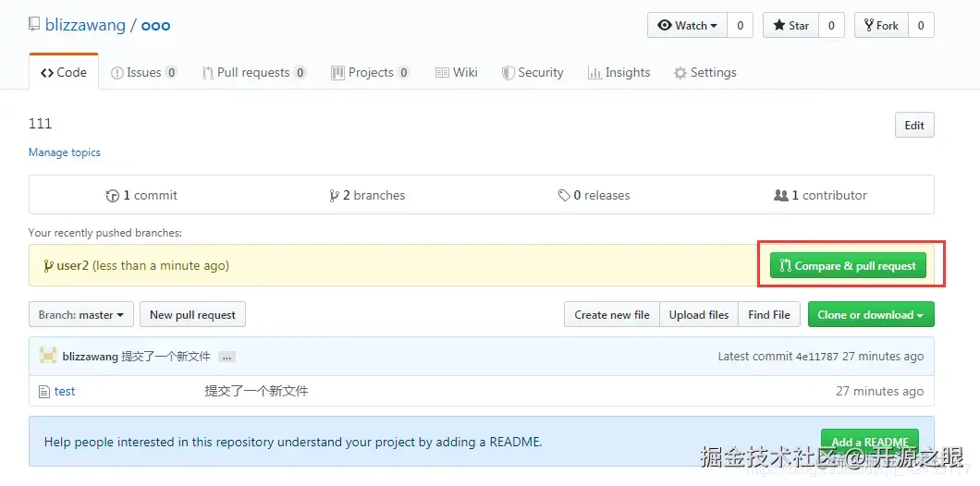This screenshot has width=980, height=486.
Task: Click the blizzawang avatar in the commit row
Action: 48,356
